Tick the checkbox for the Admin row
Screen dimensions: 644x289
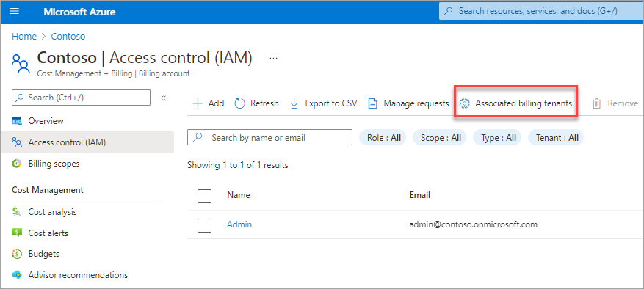click(x=205, y=225)
